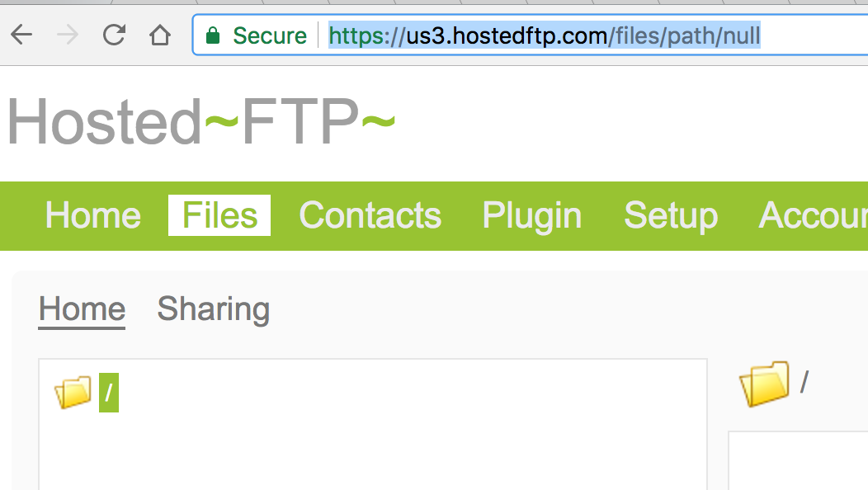
Task: Select the highlighted "/" root tree item
Action: pos(109,393)
